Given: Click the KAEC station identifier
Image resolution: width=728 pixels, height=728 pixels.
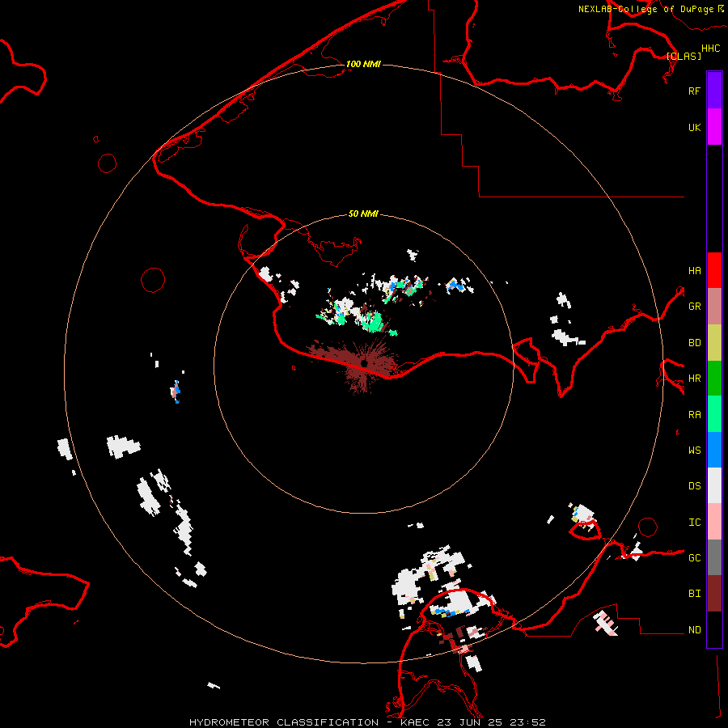Looking at the screenshot, I should click(414, 722).
